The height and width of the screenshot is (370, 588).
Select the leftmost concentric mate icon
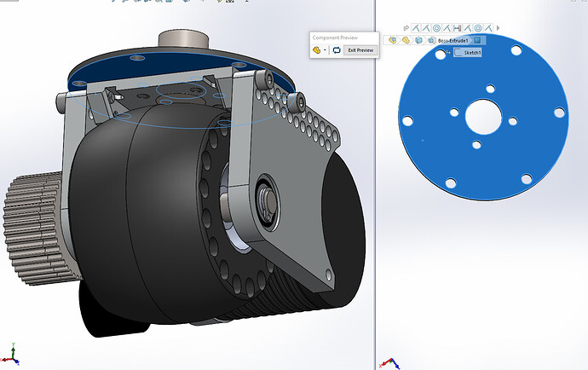(x=437, y=28)
